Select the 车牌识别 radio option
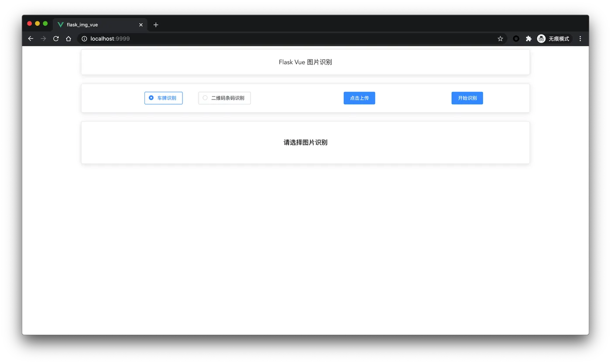The image size is (611, 364). click(x=163, y=98)
